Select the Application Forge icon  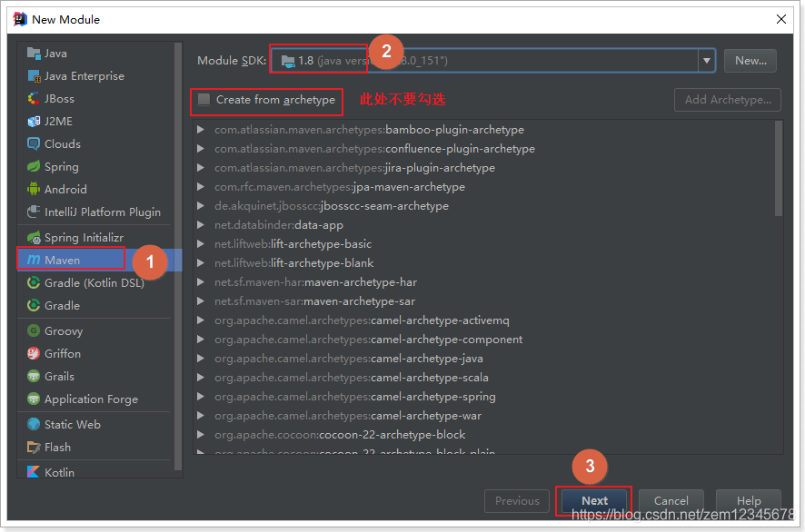point(34,399)
